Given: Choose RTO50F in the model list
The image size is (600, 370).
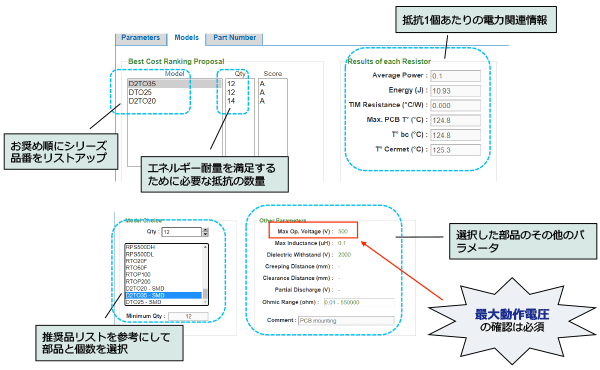Looking at the screenshot, I should [x=163, y=268].
